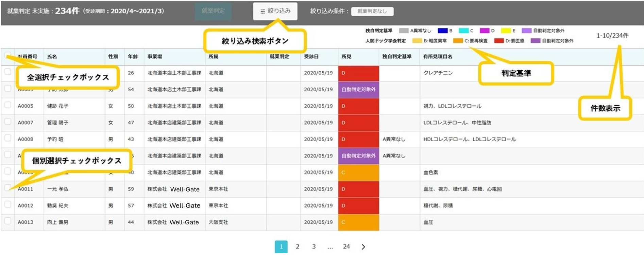Check the row for employee A0007
The height and width of the screenshot is (255, 644).
(x=8, y=122)
